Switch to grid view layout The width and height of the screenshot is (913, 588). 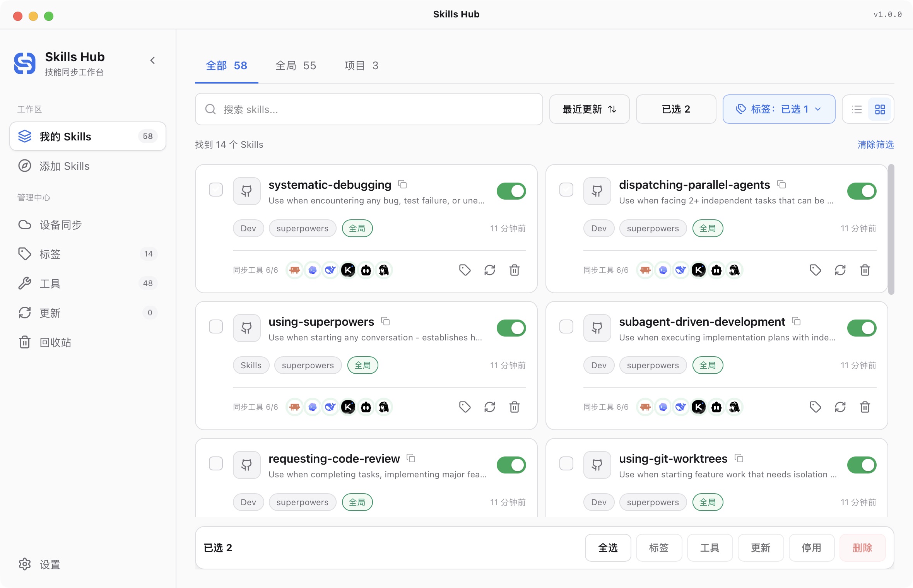click(880, 109)
